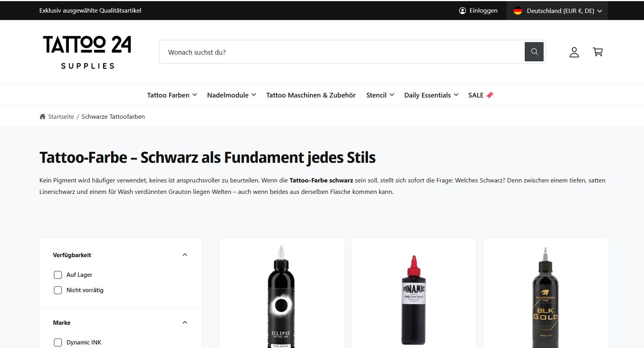Viewport: 644px width, 348px height.
Task: Click the home icon in breadcrumb
Action: click(43, 116)
